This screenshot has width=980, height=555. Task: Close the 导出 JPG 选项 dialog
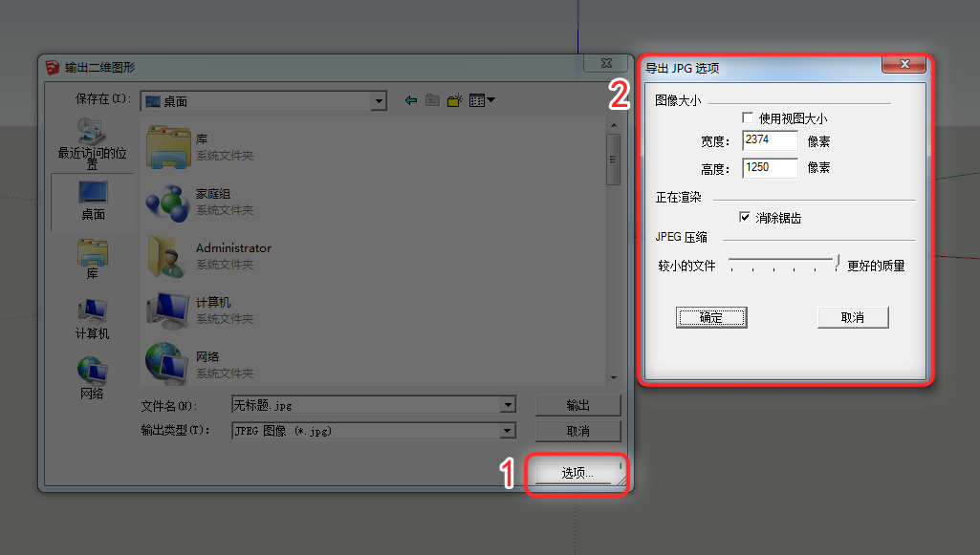[904, 64]
